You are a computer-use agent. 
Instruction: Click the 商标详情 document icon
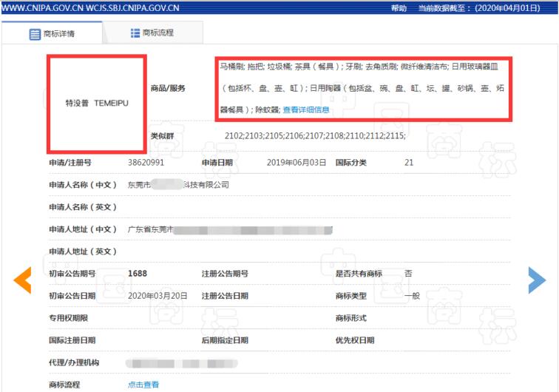pyautogui.click(x=35, y=34)
